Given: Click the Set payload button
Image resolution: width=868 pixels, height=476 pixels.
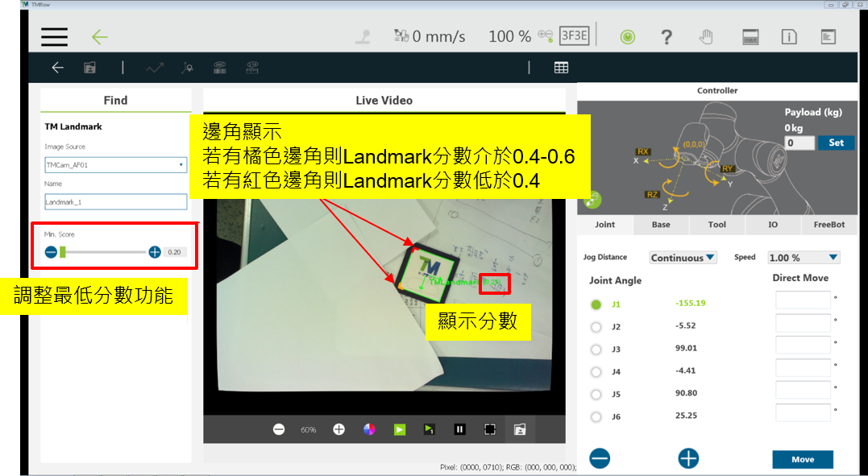Looking at the screenshot, I should click(x=836, y=143).
